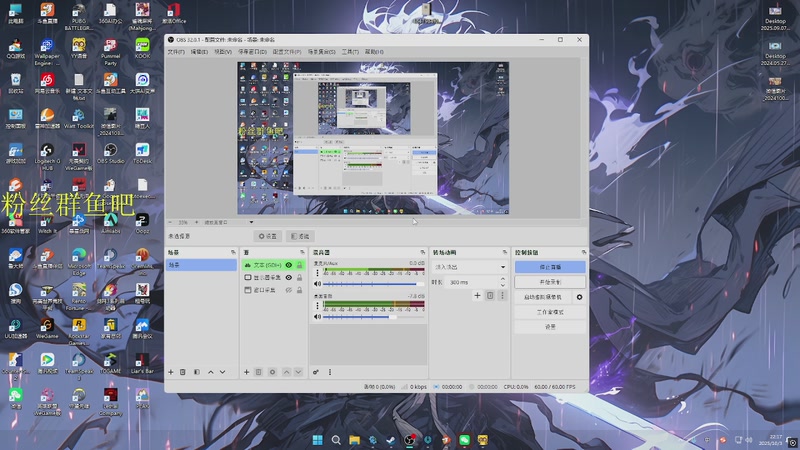
Task: Open Wallpaper Engine desktop shortcut
Action: pyautogui.click(x=47, y=52)
